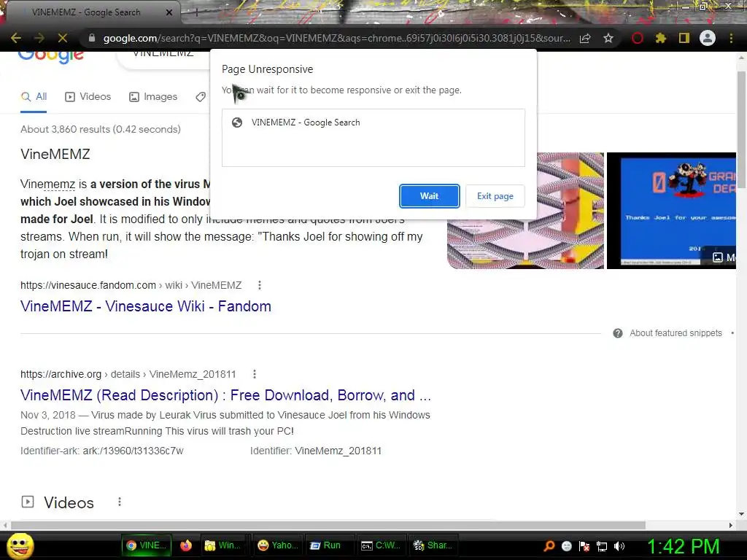Click the Shopping tag icon tab
747x560 pixels.
point(201,97)
